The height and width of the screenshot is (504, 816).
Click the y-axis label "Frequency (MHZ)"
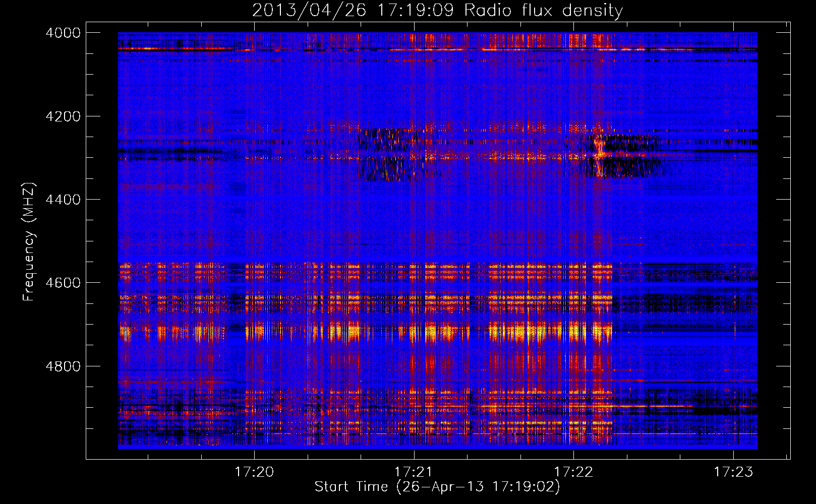tap(29, 242)
